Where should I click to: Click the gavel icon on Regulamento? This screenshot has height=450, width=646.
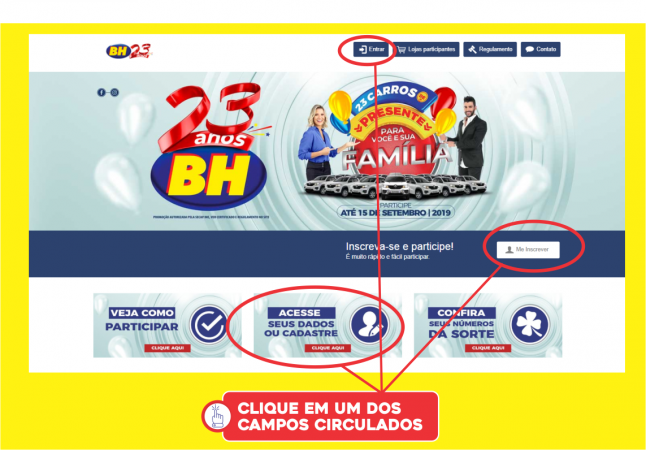point(472,49)
